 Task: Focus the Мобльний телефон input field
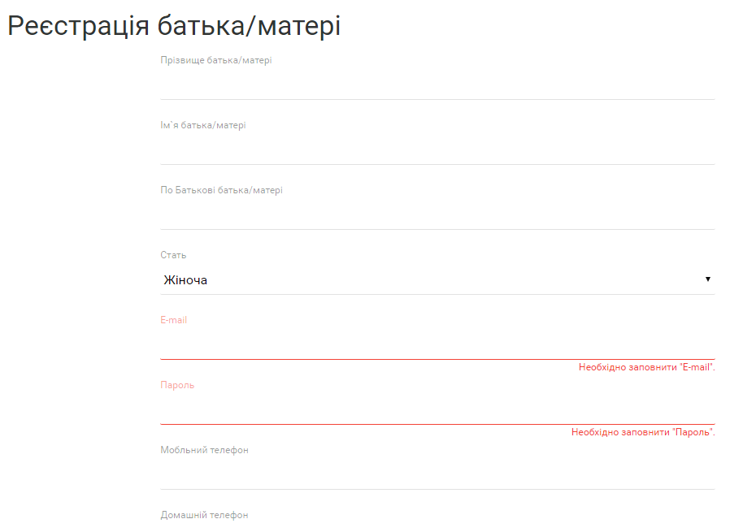pos(437,475)
